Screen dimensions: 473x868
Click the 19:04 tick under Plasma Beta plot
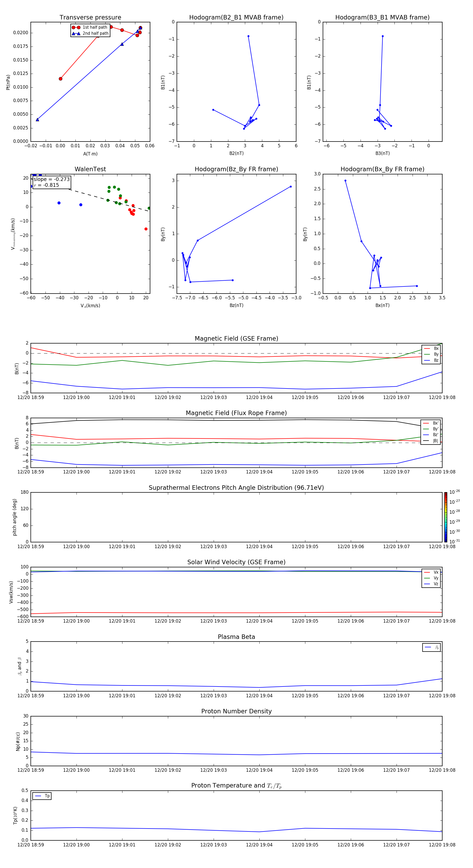[259, 695]
